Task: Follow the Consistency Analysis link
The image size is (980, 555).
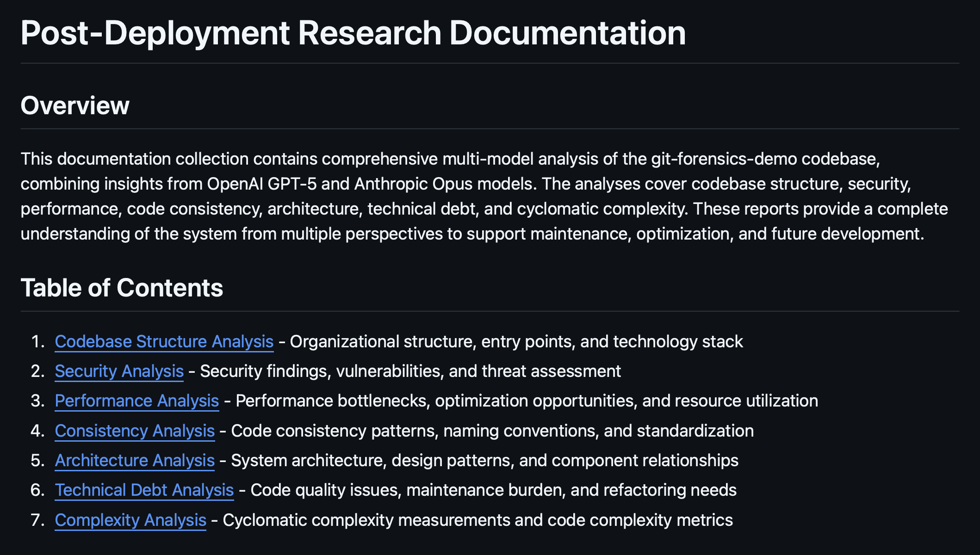Action: (135, 431)
